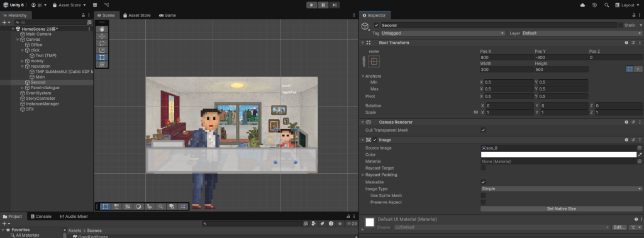Open Unity Cloud icon in top bar

582,5
